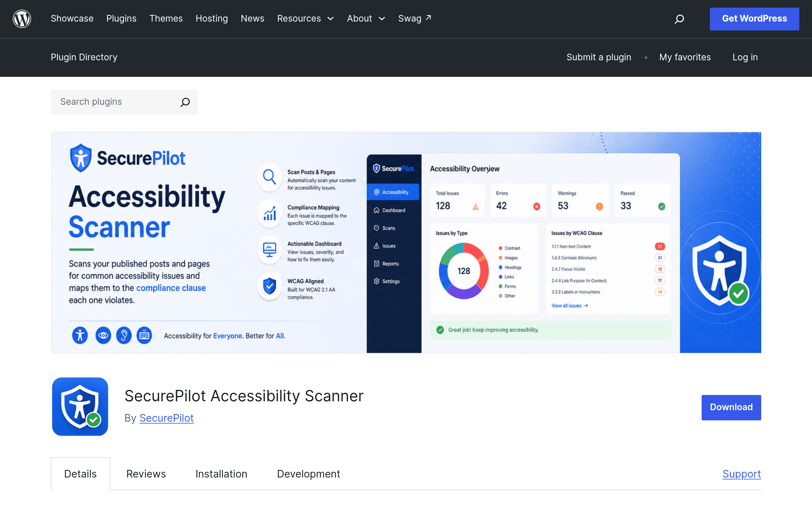Image resolution: width=812 pixels, height=508 pixels.
Task: Click the SecurePilot Accessibility Scanner title
Action: click(x=244, y=396)
